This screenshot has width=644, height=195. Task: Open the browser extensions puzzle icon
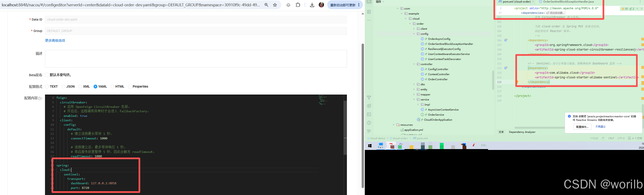pyautogui.click(x=298, y=5)
